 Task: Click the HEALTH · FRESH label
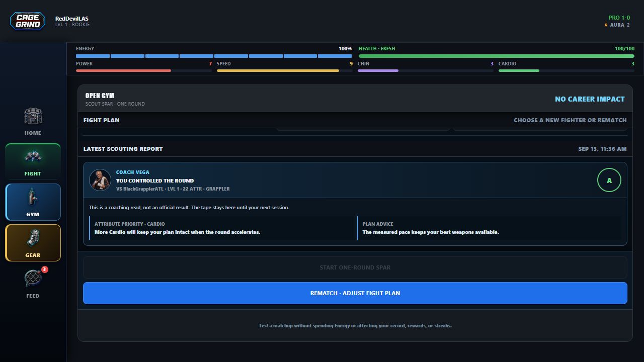pos(377,49)
